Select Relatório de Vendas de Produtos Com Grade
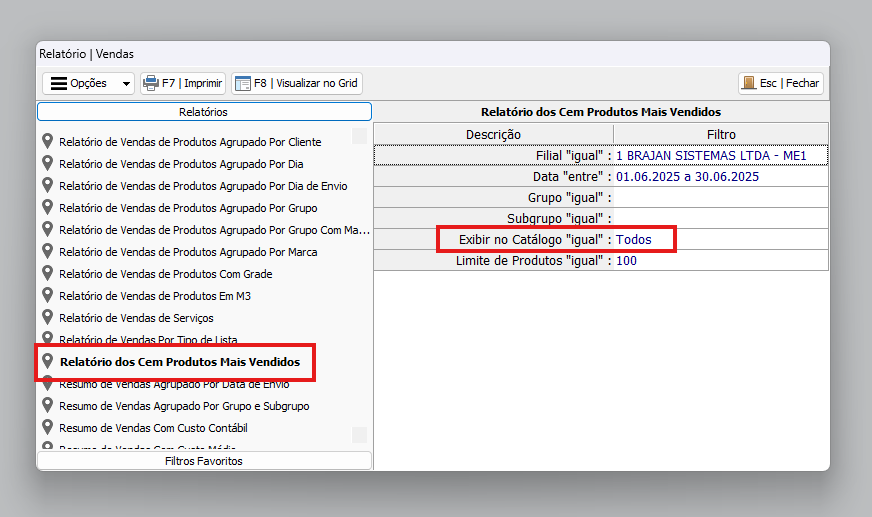The width and height of the screenshot is (872, 517). pyautogui.click(x=165, y=274)
